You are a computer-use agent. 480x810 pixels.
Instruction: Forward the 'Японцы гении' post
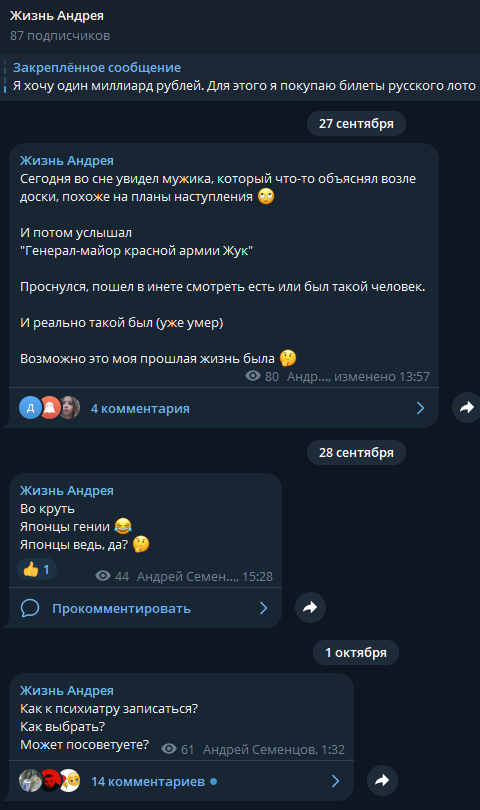310,608
